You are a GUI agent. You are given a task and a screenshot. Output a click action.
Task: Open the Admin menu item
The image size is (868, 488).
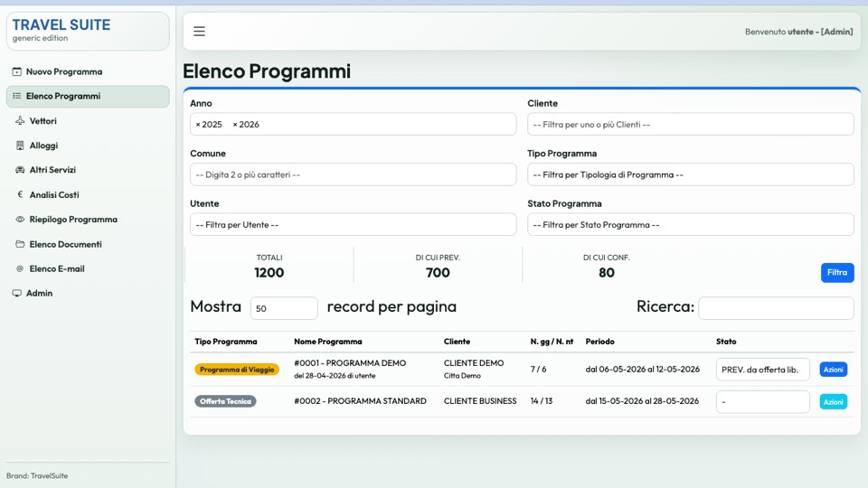pyautogui.click(x=88, y=293)
